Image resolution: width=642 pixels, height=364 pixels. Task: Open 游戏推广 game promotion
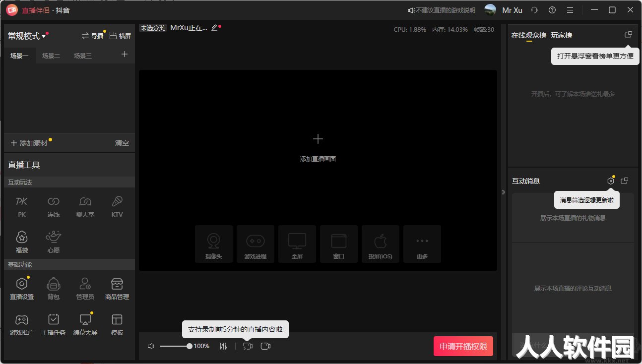(x=22, y=324)
